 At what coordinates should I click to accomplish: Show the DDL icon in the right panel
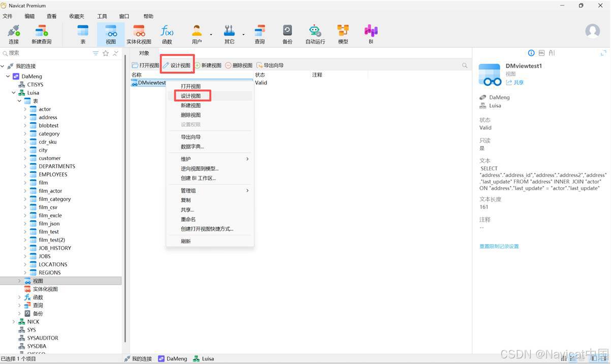coord(541,53)
